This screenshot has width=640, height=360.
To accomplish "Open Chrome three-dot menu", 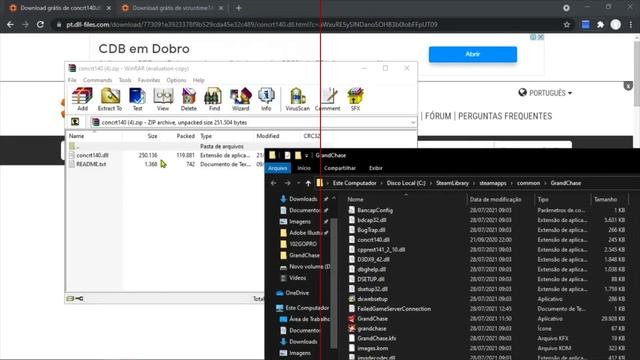I will 631,24.
